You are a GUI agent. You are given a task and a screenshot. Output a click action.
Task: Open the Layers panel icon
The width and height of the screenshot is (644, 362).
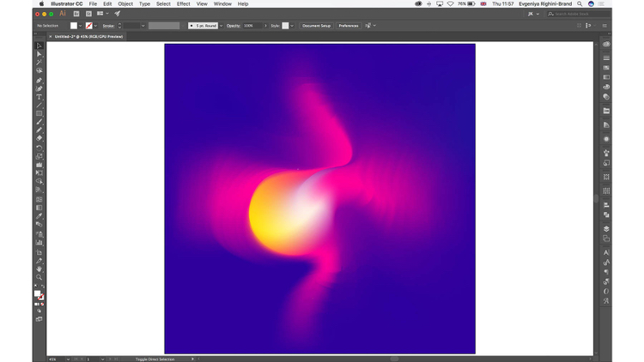606,229
